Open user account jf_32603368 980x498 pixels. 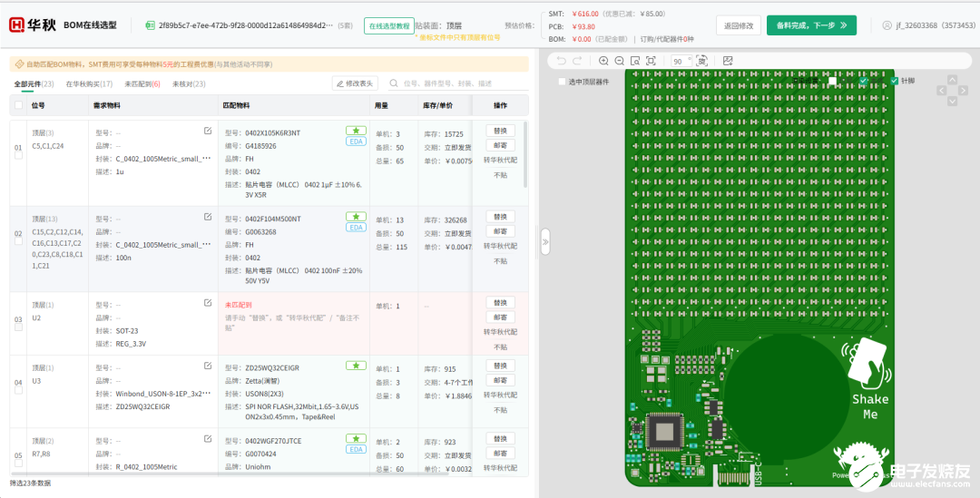(x=929, y=25)
